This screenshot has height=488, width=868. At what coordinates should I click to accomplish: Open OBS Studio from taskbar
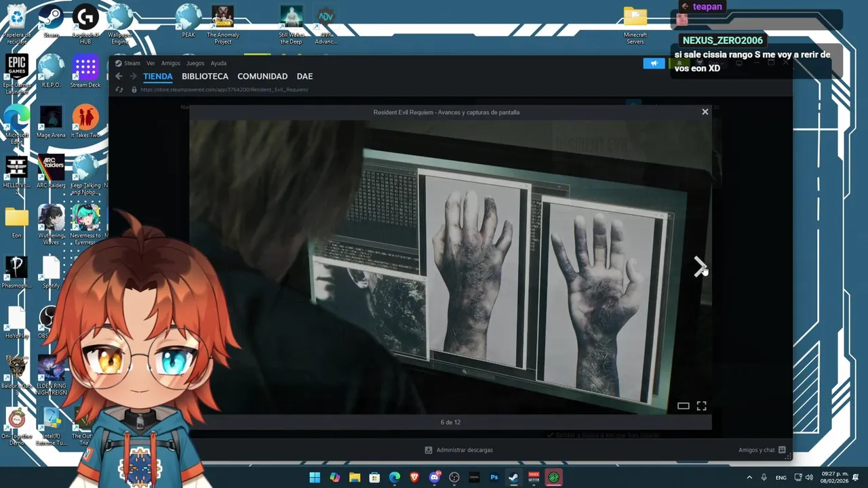(454, 477)
